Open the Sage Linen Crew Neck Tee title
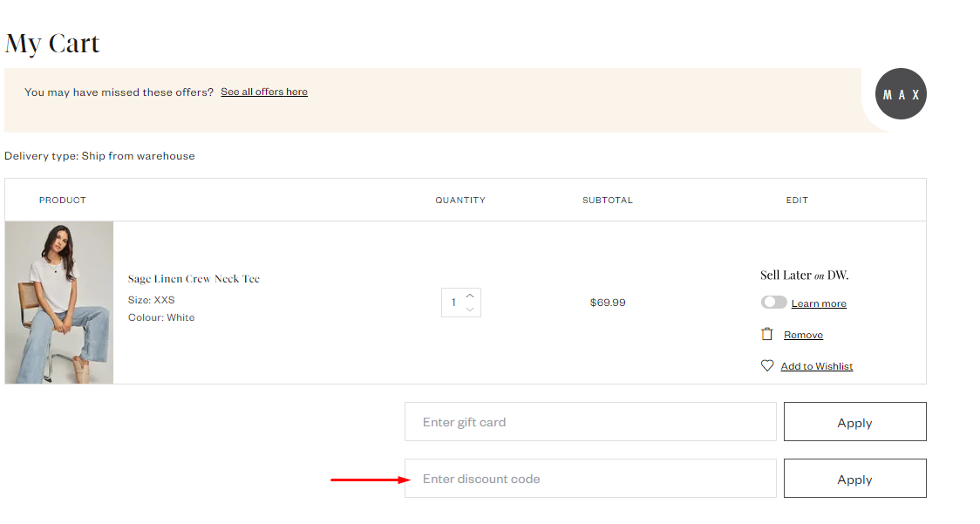 (x=194, y=279)
